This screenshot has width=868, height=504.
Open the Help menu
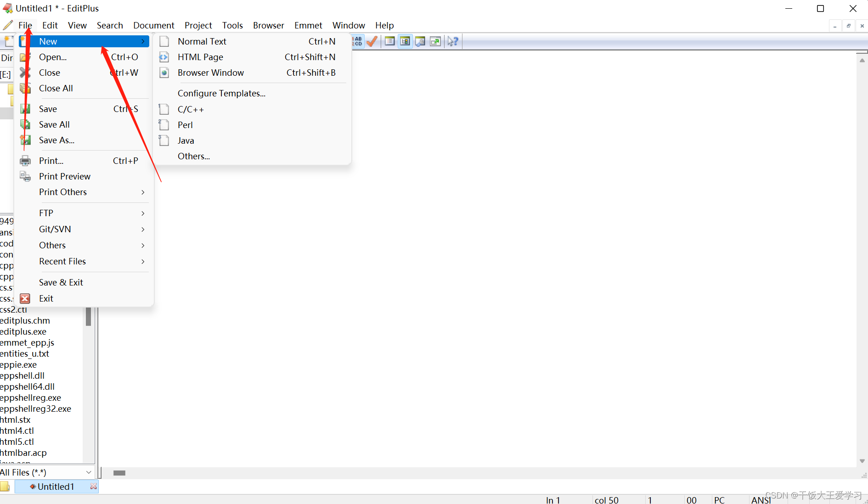coord(384,25)
